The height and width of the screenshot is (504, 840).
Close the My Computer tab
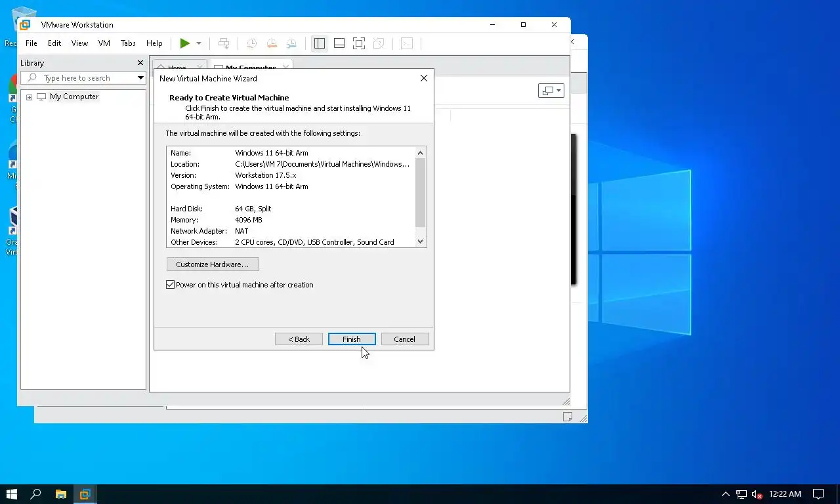285,67
